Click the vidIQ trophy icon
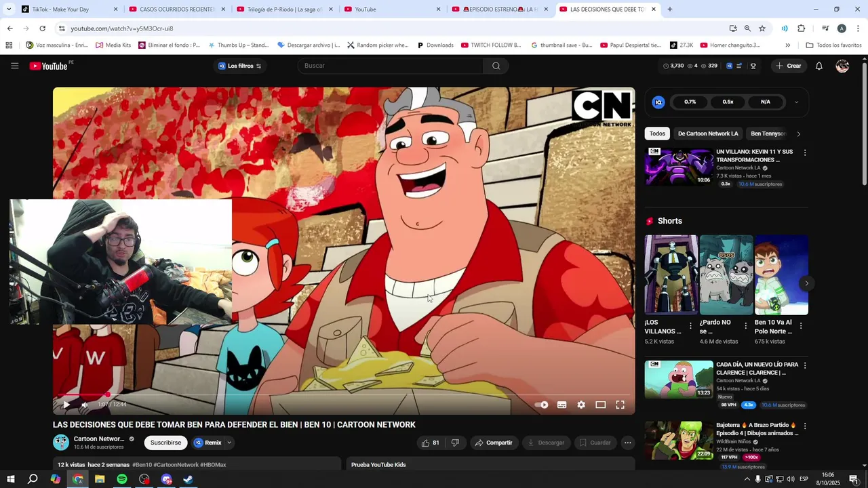The image size is (868, 488). [x=753, y=66]
